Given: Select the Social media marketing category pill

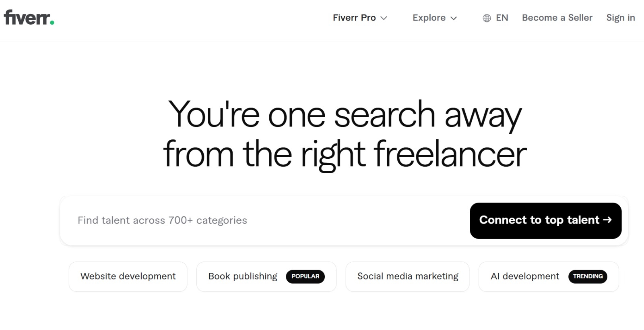Looking at the screenshot, I should (407, 276).
